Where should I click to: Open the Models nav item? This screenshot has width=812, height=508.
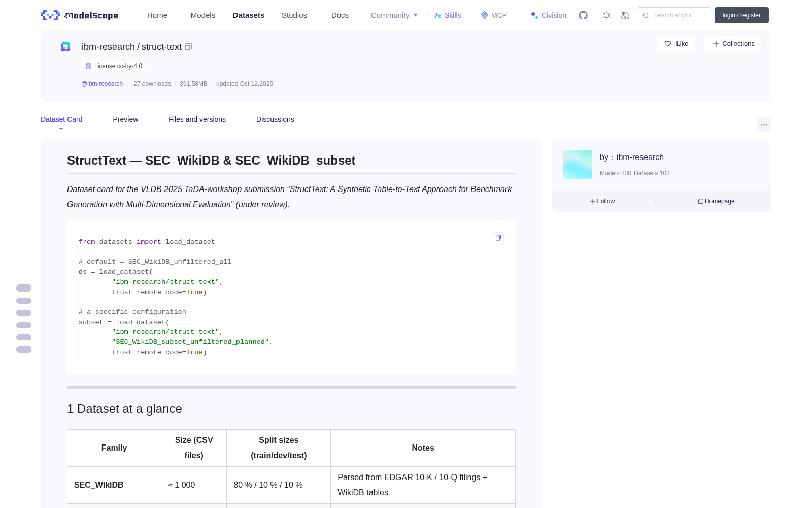point(203,15)
